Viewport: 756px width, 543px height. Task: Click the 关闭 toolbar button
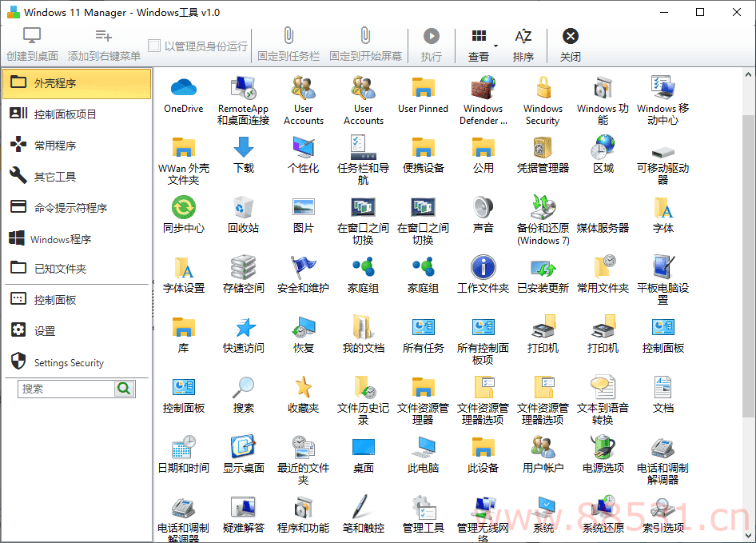click(x=570, y=45)
